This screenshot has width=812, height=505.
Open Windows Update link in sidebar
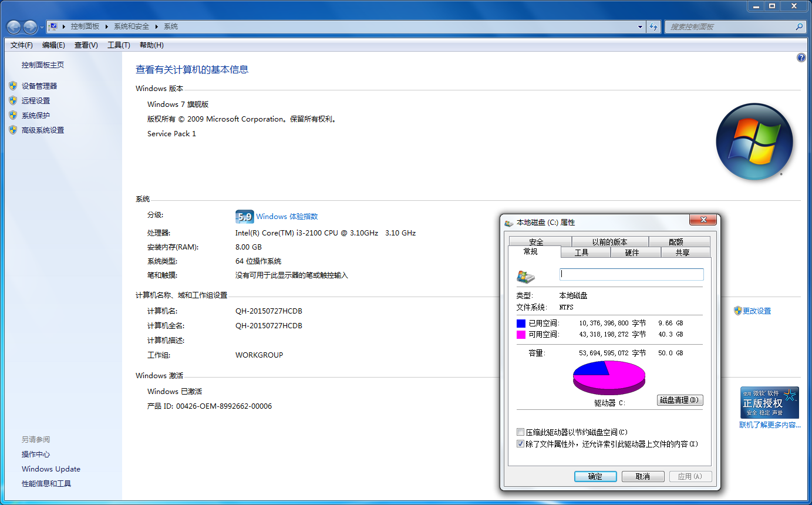click(51, 469)
